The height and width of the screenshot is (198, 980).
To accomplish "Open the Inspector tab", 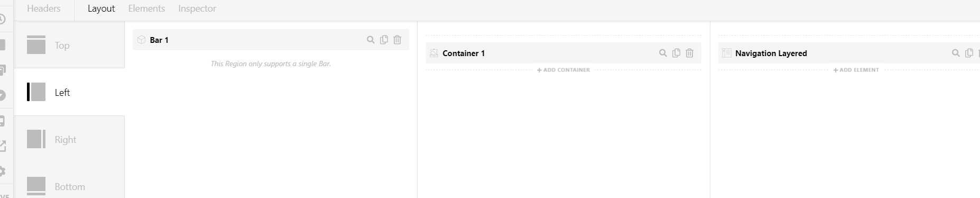I will [x=197, y=8].
